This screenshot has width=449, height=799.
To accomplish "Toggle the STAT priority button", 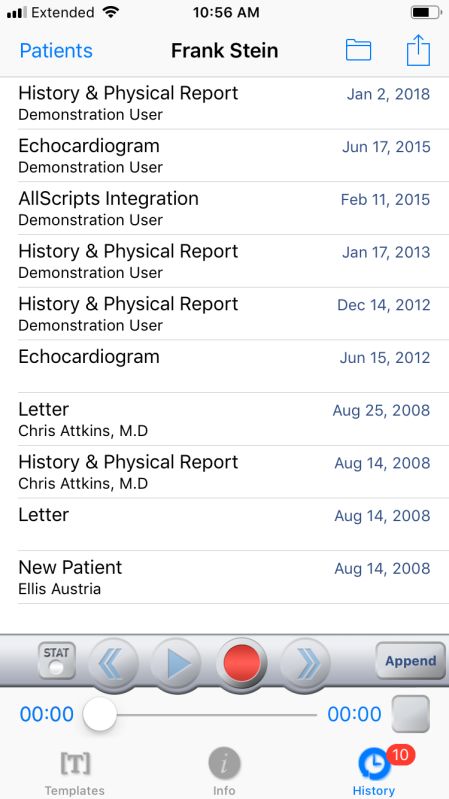I will (x=57, y=660).
